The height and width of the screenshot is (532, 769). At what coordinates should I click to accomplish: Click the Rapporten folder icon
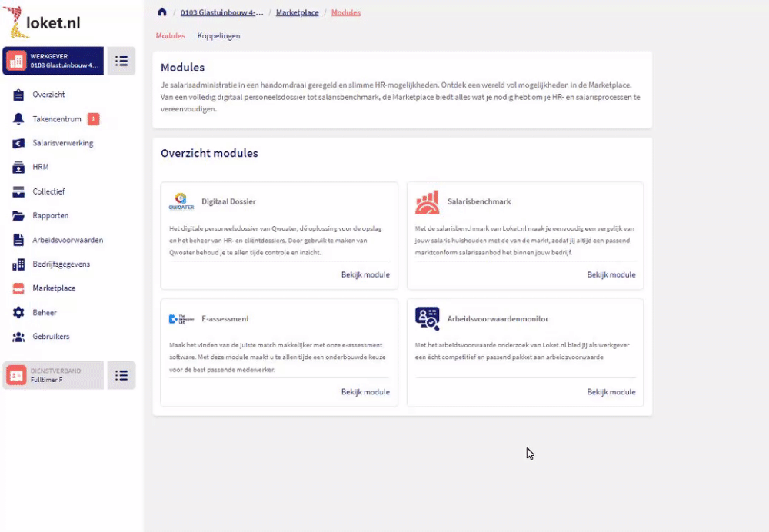point(18,215)
